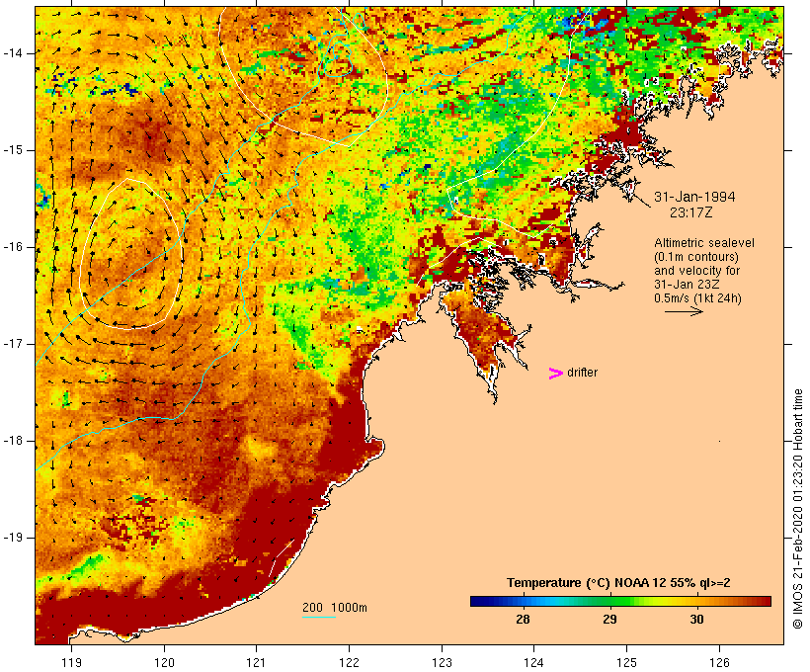Screen dimensions: 810x672
Task: Click latitude axis label '-18'
Action: [x=13, y=441]
